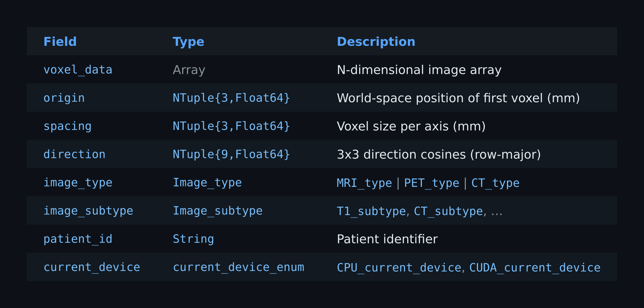The image size is (644, 308).
Task: Open the CPU_current_device value
Action: 399,268
